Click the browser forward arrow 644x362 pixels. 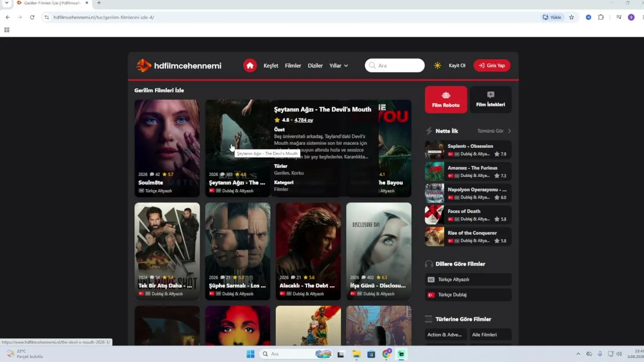click(x=20, y=17)
